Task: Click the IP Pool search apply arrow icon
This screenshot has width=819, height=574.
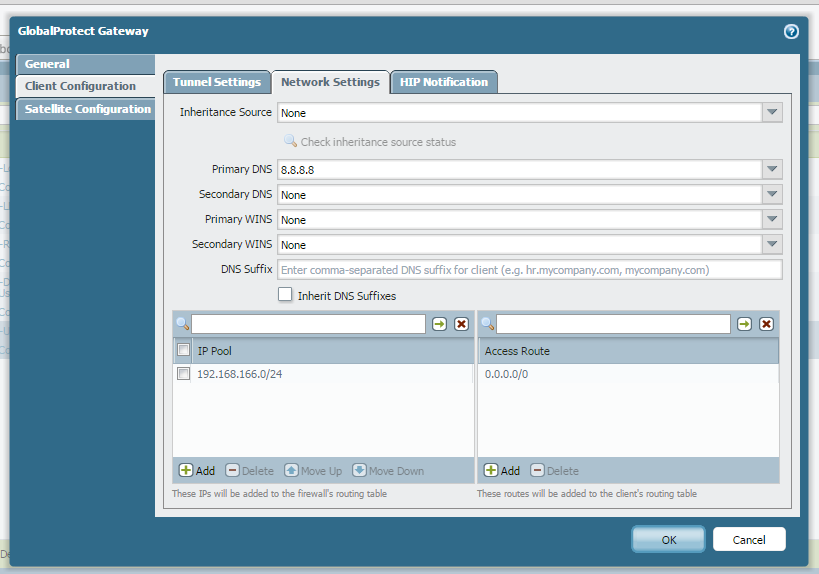Action: coord(439,324)
